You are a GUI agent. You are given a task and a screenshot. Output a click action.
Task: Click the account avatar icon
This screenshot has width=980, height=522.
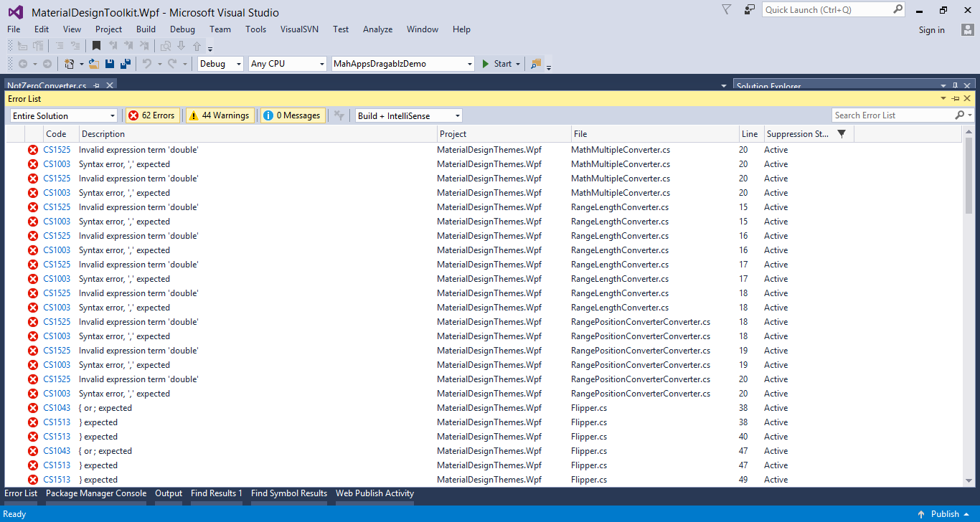(x=967, y=29)
